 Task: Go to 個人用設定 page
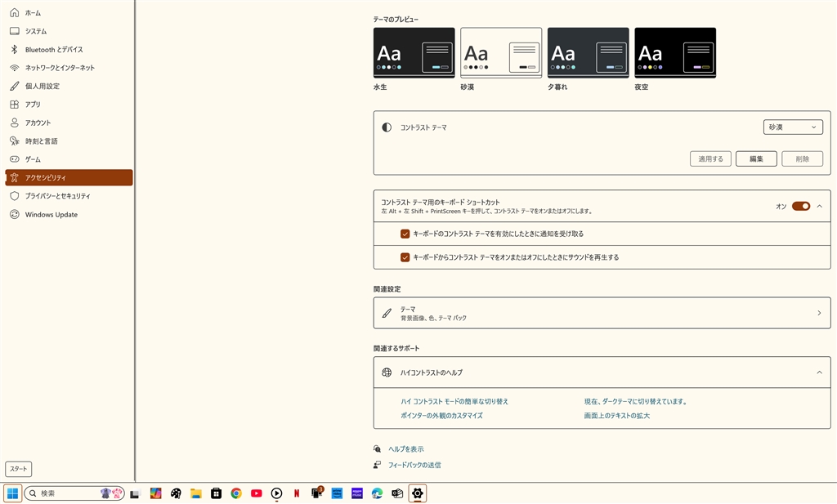pos(42,86)
